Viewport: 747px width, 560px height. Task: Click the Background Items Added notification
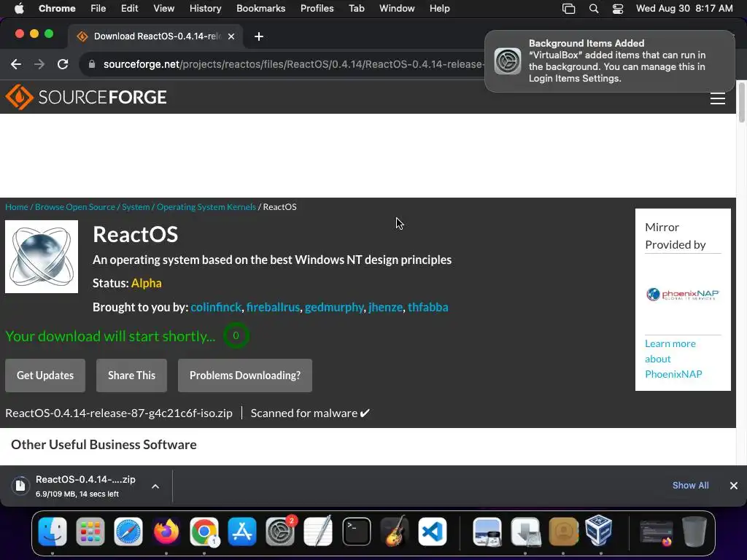609,61
